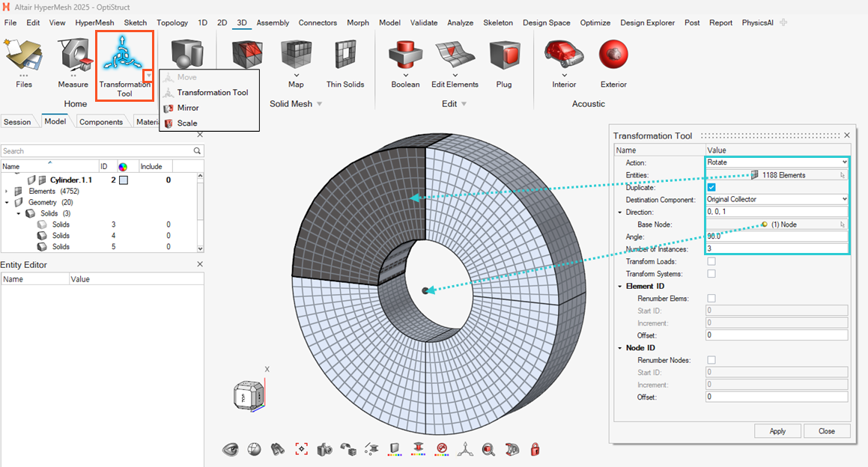Collapse the Element ID section
Image resolution: width=868 pixels, height=467 pixels.
(x=620, y=286)
